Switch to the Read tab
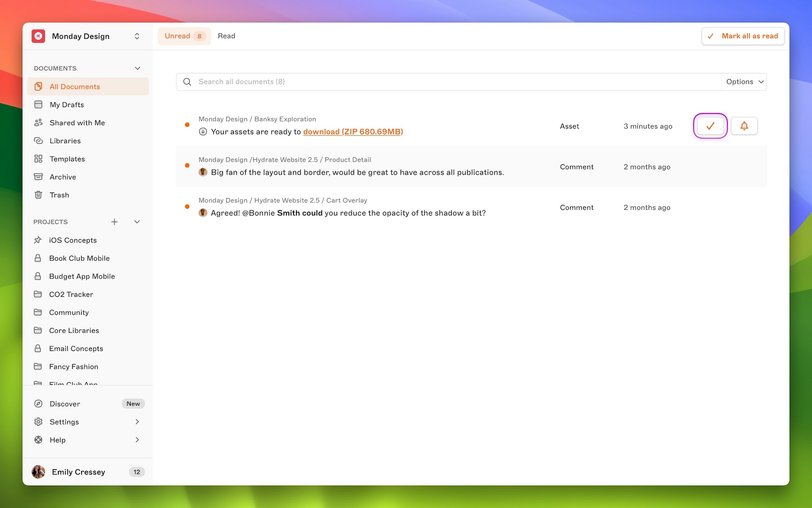The height and width of the screenshot is (508, 812). (227, 36)
